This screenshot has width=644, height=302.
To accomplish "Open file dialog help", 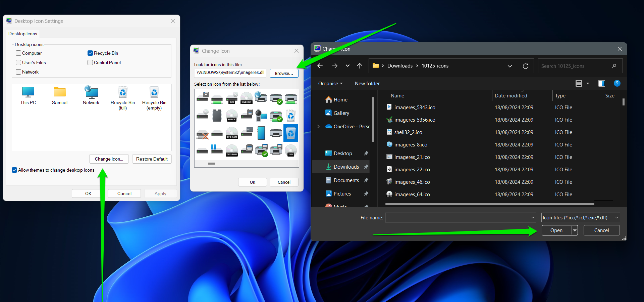I will 617,83.
